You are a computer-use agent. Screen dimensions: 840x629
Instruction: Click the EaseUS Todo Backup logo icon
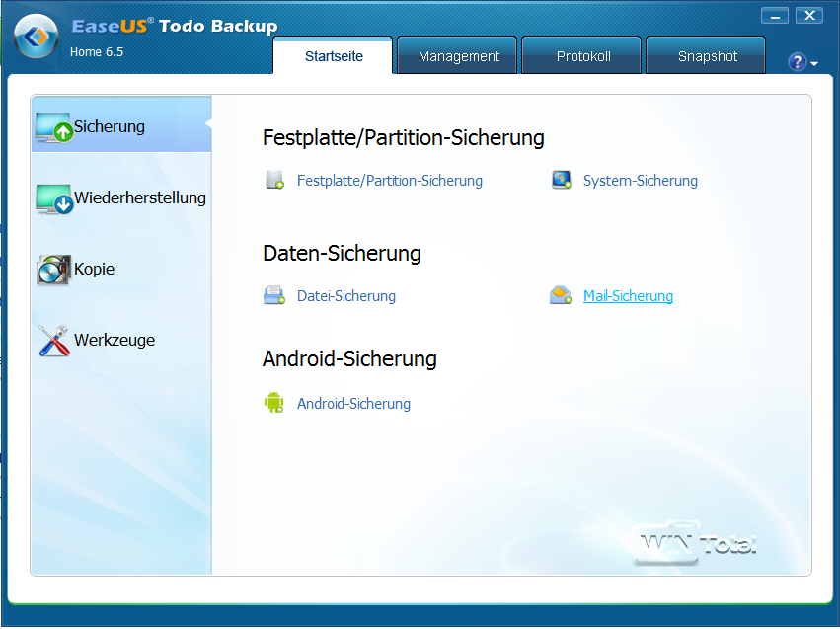pyautogui.click(x=36, y=37)
